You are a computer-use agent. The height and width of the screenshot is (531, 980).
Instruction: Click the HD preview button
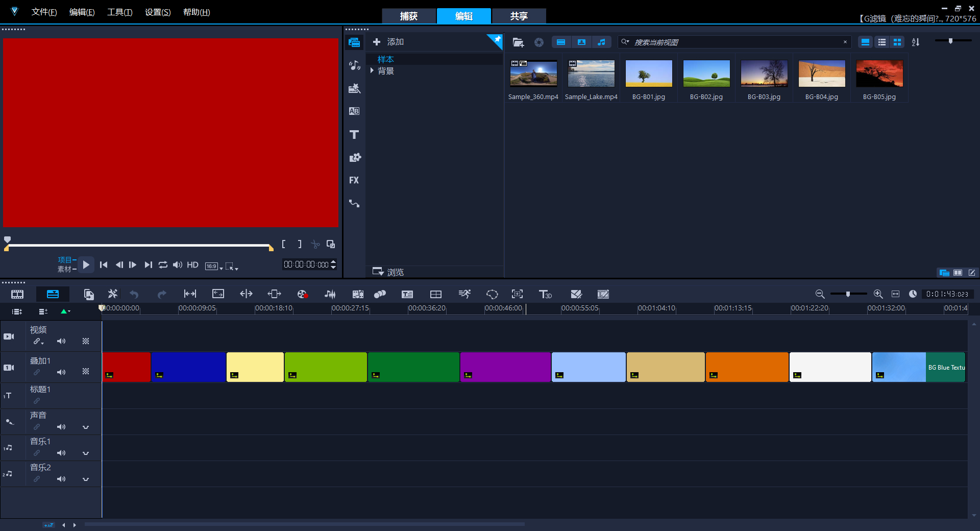(x=192, y=264)
